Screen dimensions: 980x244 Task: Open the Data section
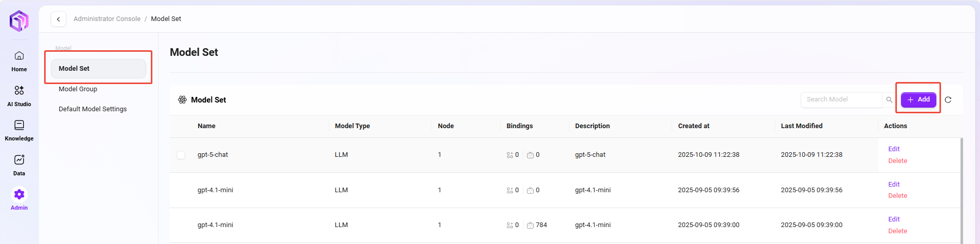(19, 165)
